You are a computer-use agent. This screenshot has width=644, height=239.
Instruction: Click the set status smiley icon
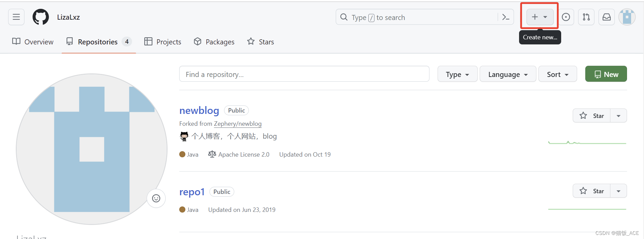tap(156, 198)
